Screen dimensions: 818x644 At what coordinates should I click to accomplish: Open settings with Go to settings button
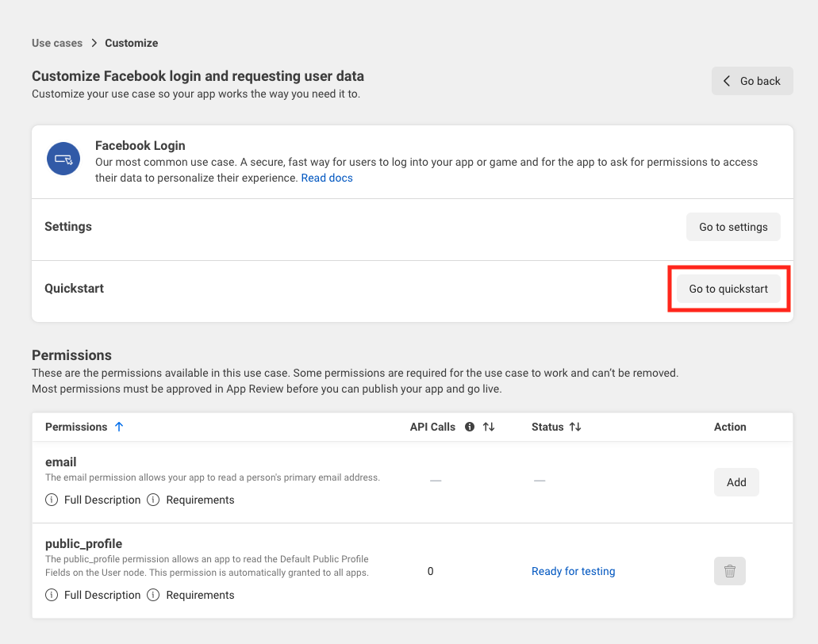point(733,227)
